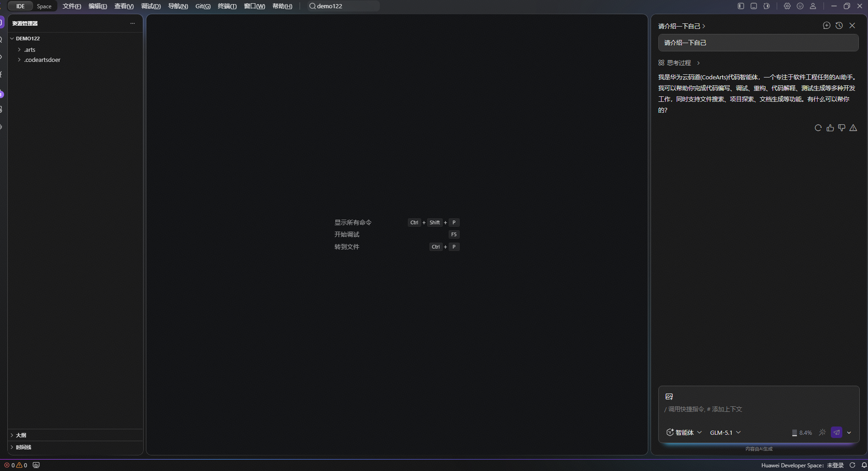Open the Git(G) menu
The image size is (868, 471).
tap(203, 6)
